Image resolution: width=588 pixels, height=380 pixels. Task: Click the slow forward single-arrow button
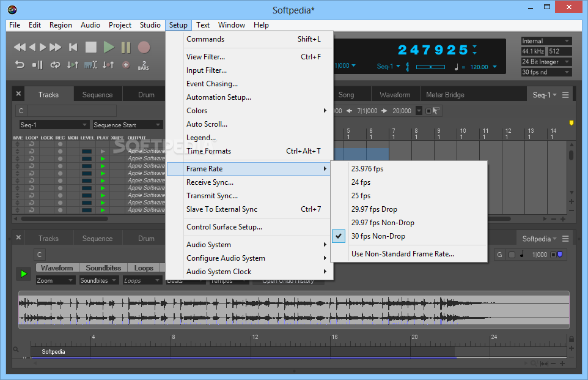(43, 47)
